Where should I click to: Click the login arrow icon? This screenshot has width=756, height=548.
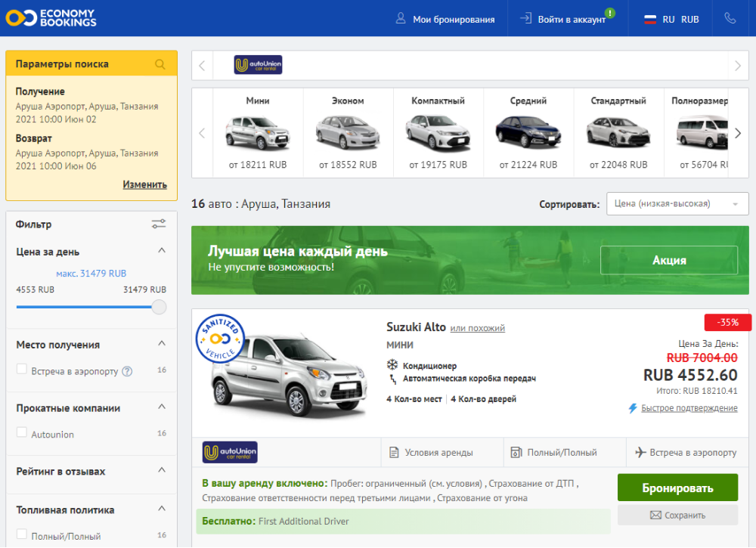click(x=525, y=19)
